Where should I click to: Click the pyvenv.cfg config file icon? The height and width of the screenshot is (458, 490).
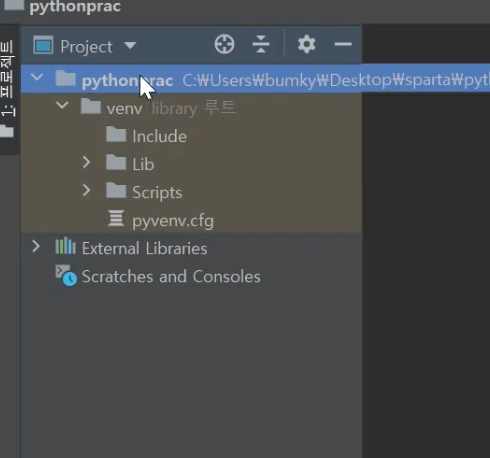[x=116, y=218]
